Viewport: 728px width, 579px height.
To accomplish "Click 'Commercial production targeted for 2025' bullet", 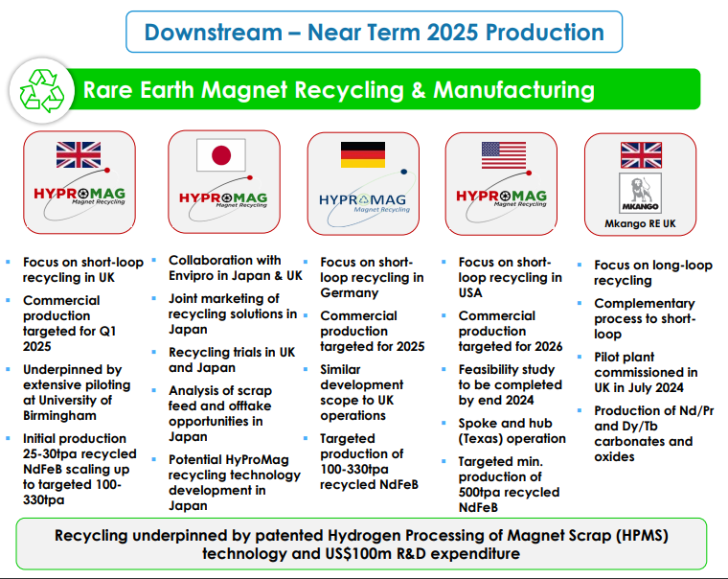I will pos(373,331).
